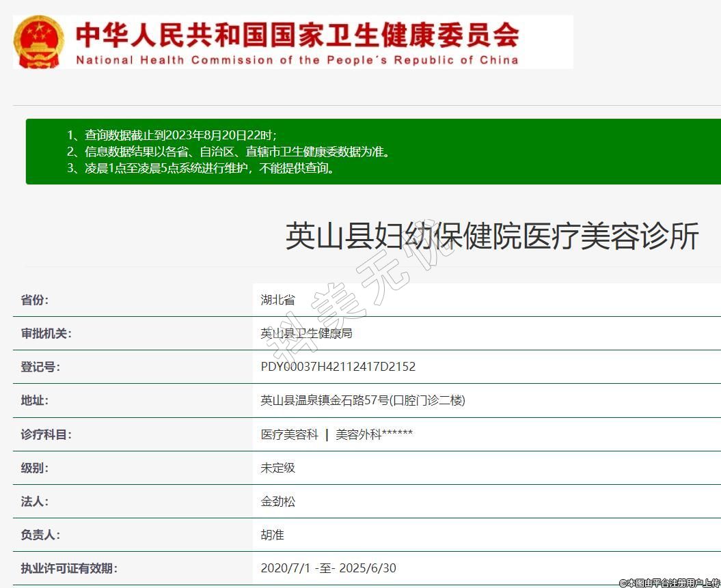Click the clinic name heading 英山县妇幼保健院医疗美容诊所
The width and height of the screenshot is (721, 588).
491,237
